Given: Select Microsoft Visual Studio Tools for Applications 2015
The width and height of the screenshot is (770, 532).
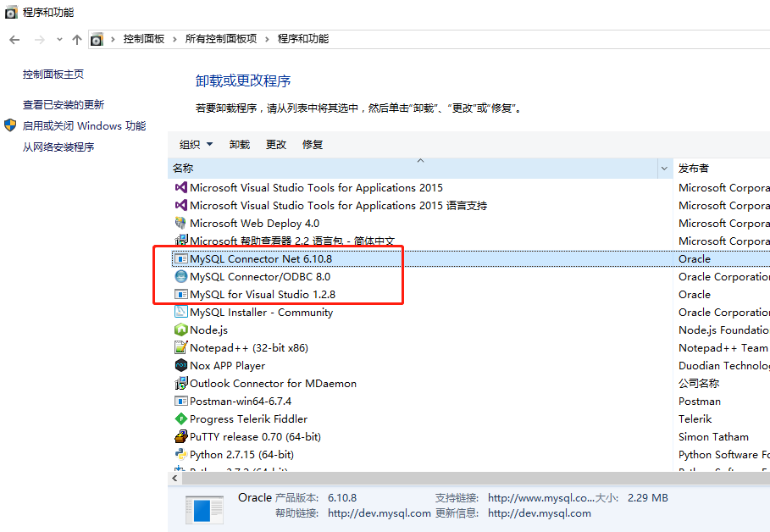Looking at the screenshot, I should tap(316, 188).
